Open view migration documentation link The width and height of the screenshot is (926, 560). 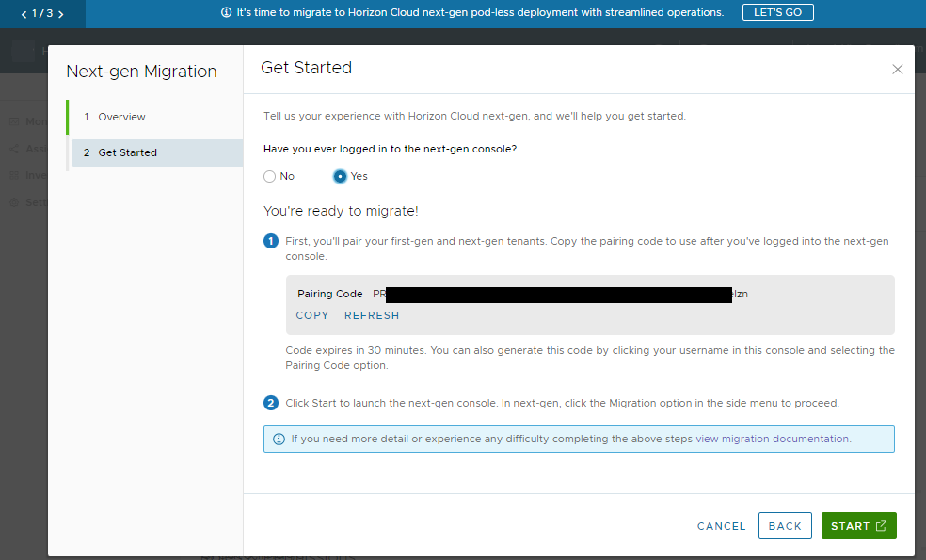point(773,439)
